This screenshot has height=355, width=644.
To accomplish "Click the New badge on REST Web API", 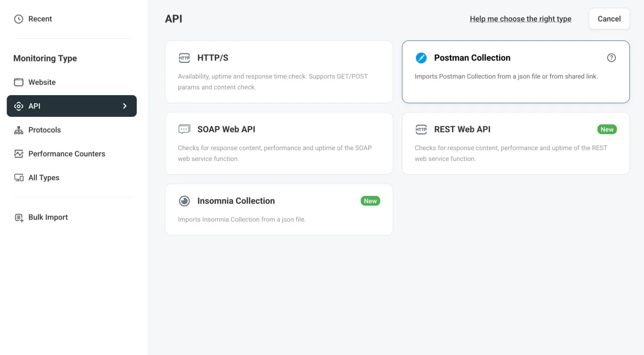I will (x=607, y=129).
